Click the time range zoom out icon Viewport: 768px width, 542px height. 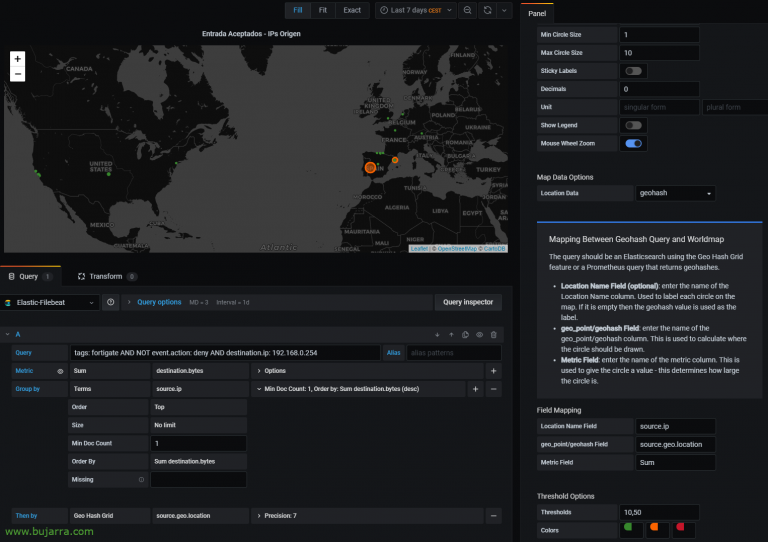[468, 10]
